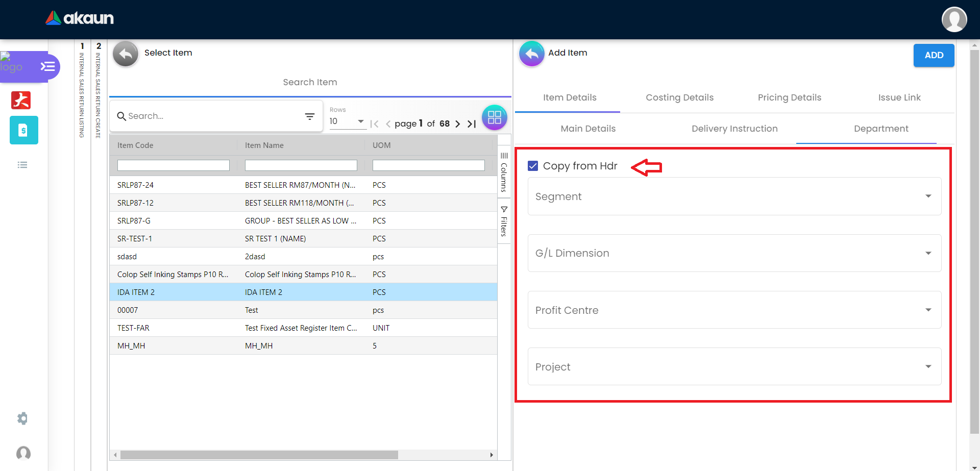Open the user profile avatar at top right

(954, 19)
